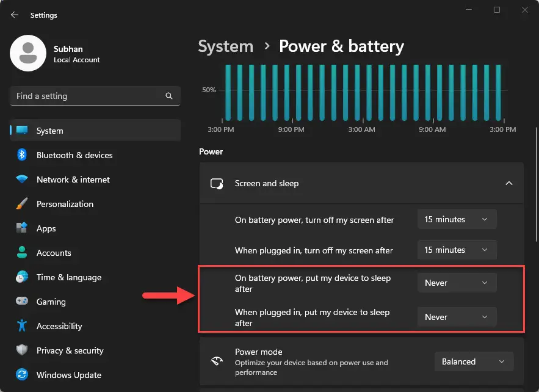
Task: Click the Find a setting search box
Action: click(x=95, y=96)
